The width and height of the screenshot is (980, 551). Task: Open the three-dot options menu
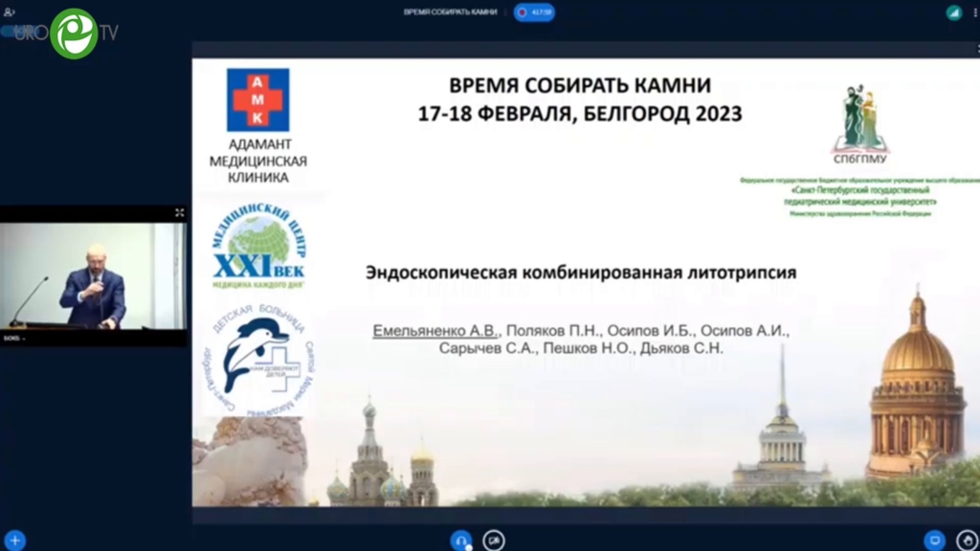974,12
